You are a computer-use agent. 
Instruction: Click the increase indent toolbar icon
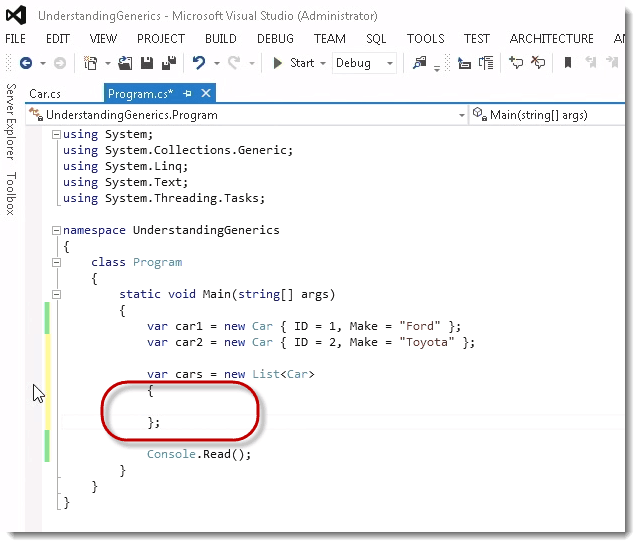pos(486,63)
